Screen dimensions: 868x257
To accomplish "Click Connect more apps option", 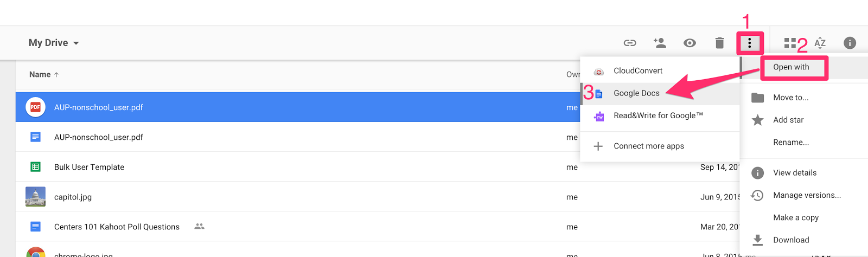I will coord(648,146).
